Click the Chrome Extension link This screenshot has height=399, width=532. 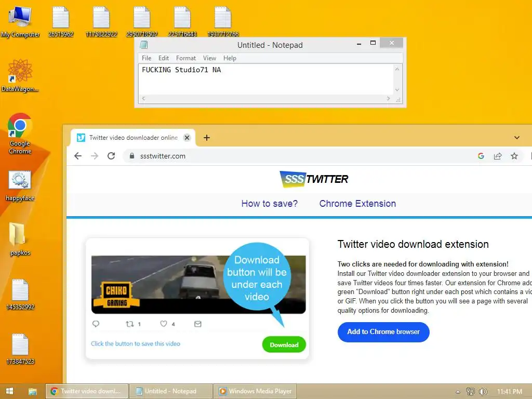point(357,204)
